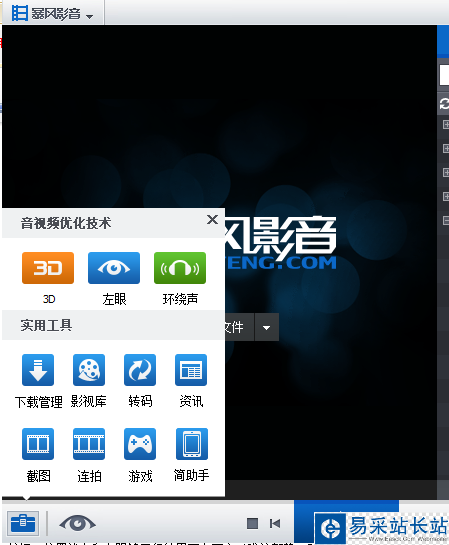Start 连拍 burst capture
The height and width of the screenshot is (545, 449).
89,444
